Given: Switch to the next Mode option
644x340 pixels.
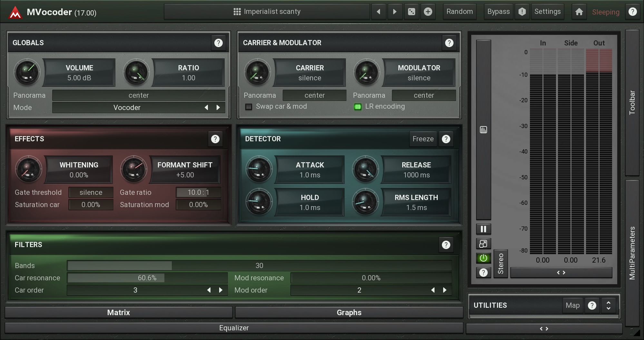Looking at the screenshot, I should (x=218, y=107).
